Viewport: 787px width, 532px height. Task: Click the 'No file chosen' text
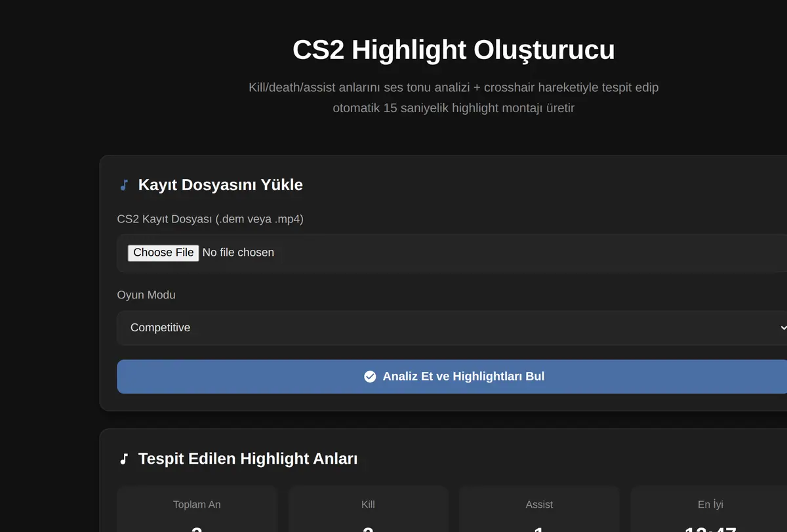(x=238, y=253)
